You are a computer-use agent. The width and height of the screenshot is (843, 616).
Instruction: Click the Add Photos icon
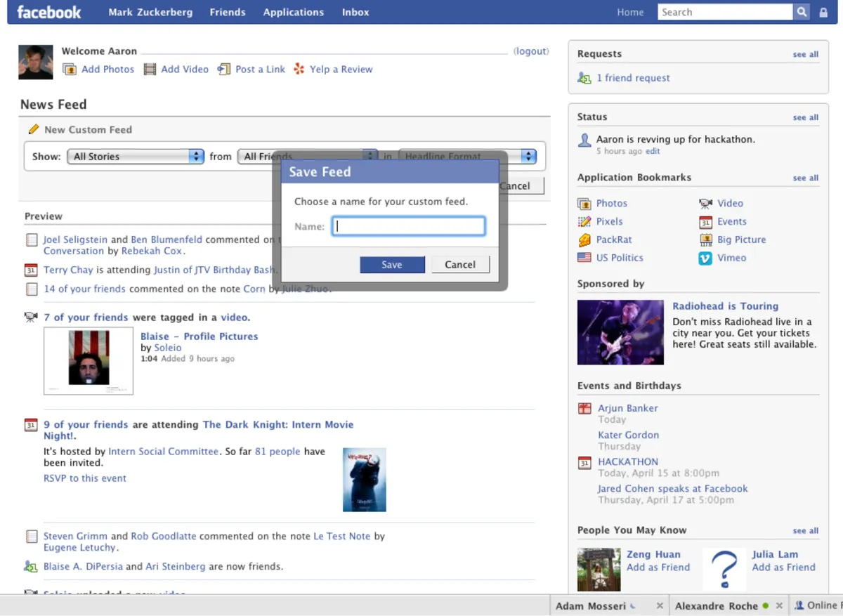[x=70, y=69]
